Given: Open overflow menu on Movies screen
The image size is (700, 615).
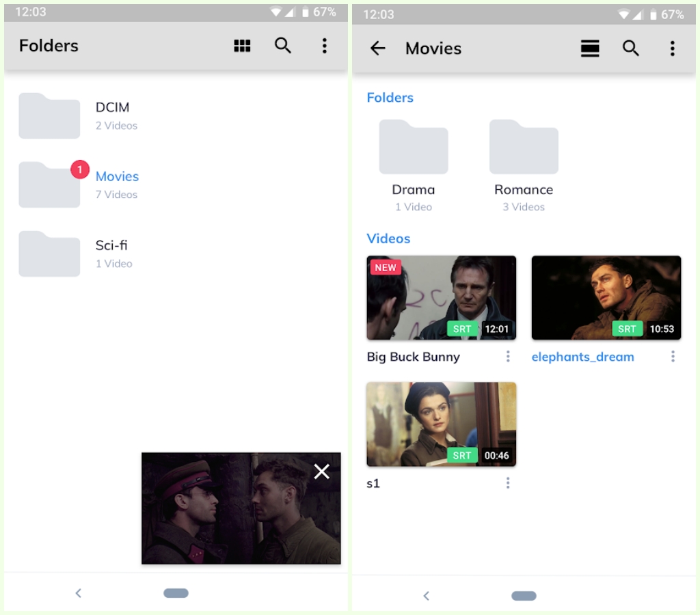Looking at the screenshot, I should [673, 49].
